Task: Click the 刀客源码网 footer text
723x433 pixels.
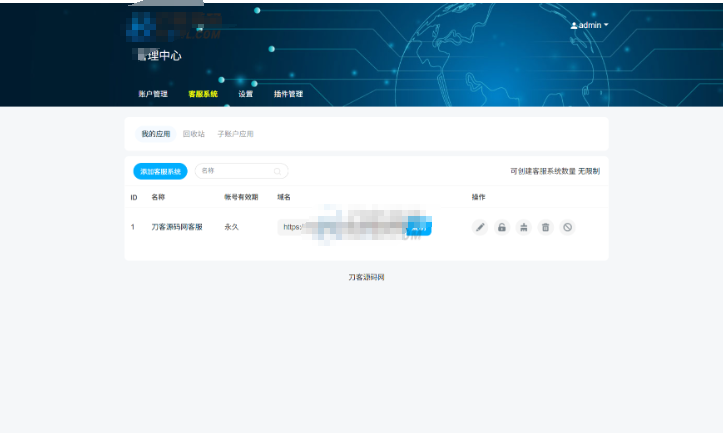Action: point(366,277)
